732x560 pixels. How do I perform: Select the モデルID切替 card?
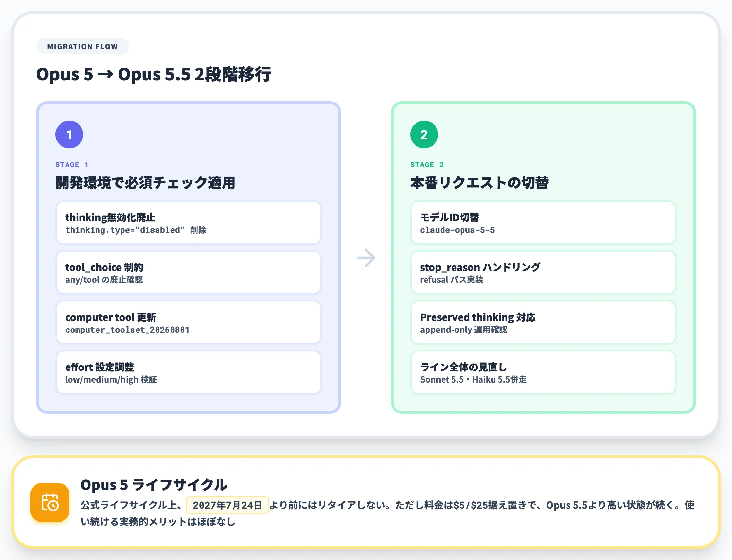click(543, 222)
